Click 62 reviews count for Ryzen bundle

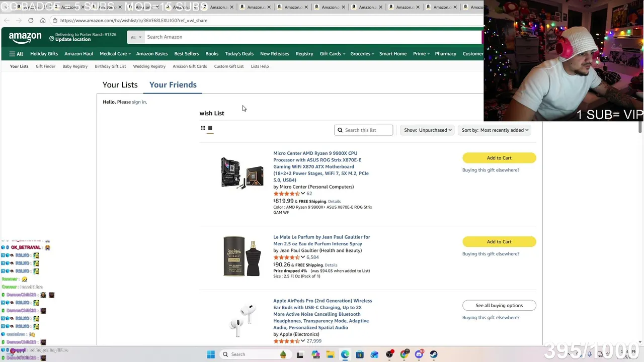tap(309, 194)
